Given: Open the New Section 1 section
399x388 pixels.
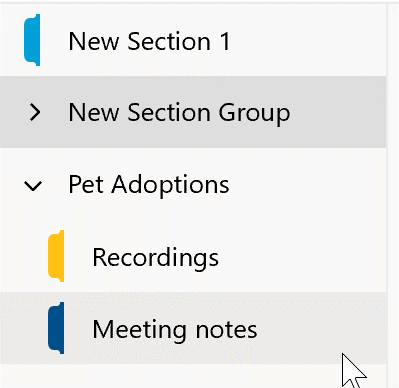Looking at the screenshot, I should pos(193,40).
